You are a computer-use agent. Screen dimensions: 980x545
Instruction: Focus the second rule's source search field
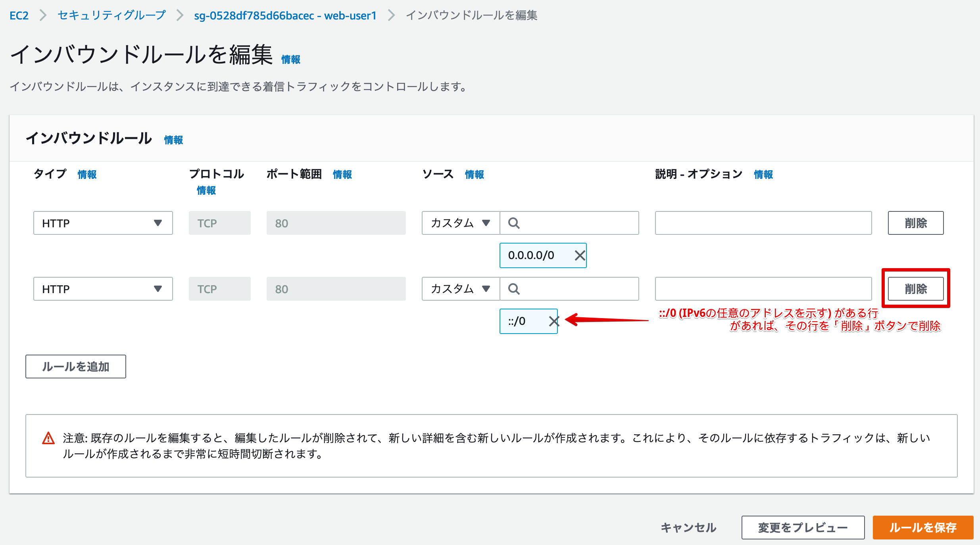point(569,289)
